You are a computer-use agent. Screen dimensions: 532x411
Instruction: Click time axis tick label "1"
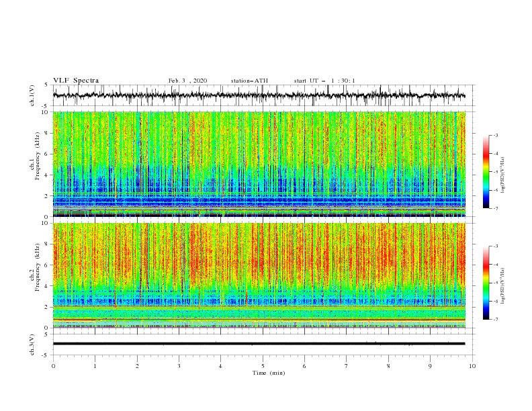click(95, 366)
